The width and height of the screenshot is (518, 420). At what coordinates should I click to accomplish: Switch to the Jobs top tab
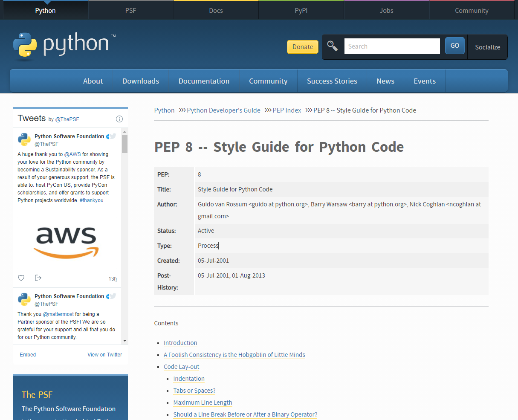coord(386,10)
